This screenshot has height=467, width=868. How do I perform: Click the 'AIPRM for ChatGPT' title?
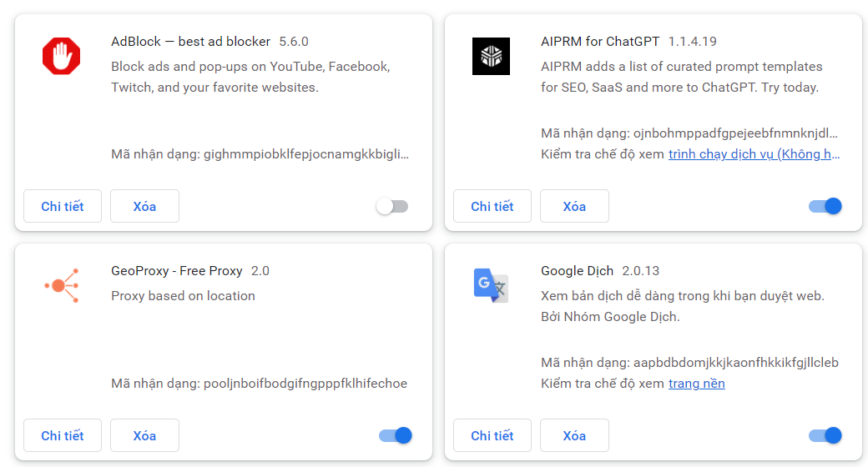click(x=600, y=42)
